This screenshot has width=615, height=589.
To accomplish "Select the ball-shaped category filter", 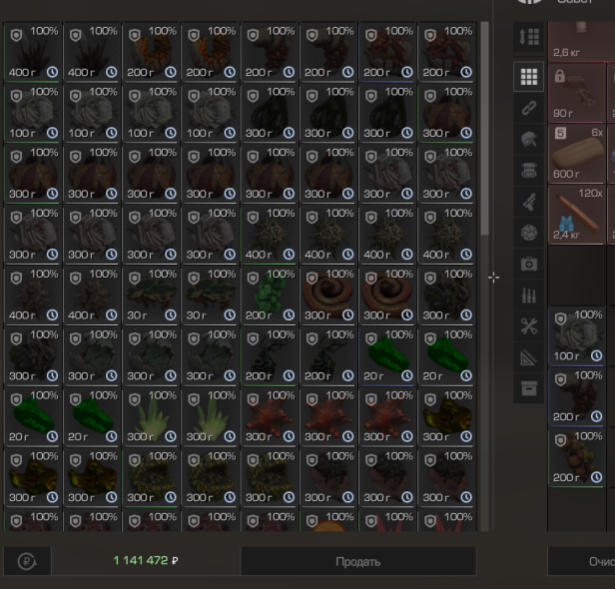I will (x=529, y=233).
